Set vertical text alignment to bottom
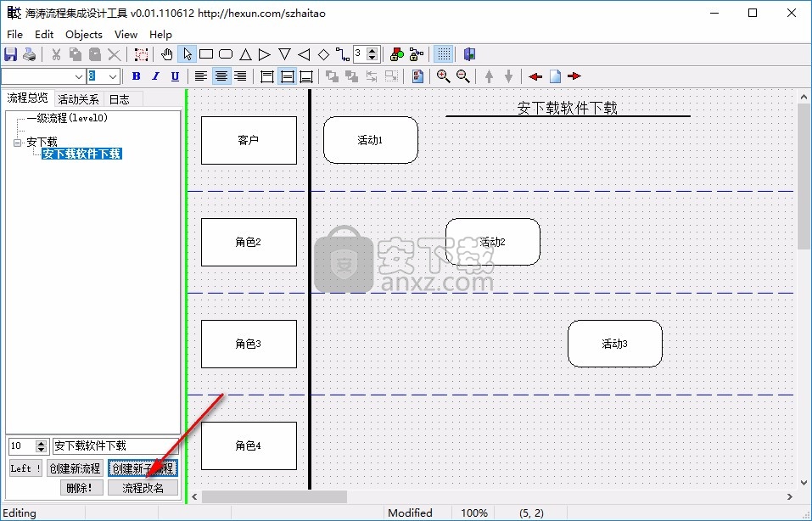This screenshot has height=521, width=812. tap(306, 76)
